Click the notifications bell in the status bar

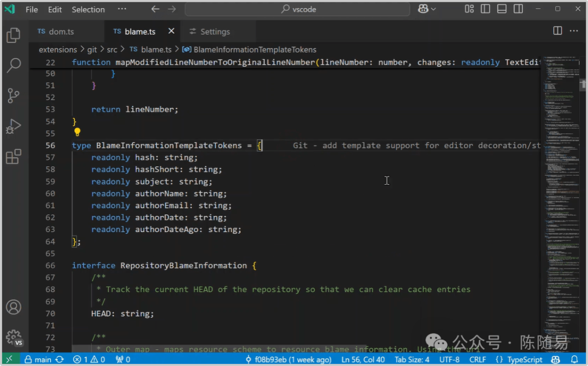pyautogui.click(x=574, y=359)
